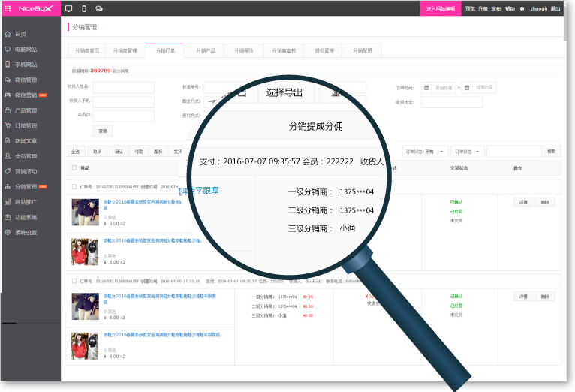Open the chat bubbles icon in top bar
Viewport: 575px width, 392px height.
pyautogui.click(x=99, y=8)
